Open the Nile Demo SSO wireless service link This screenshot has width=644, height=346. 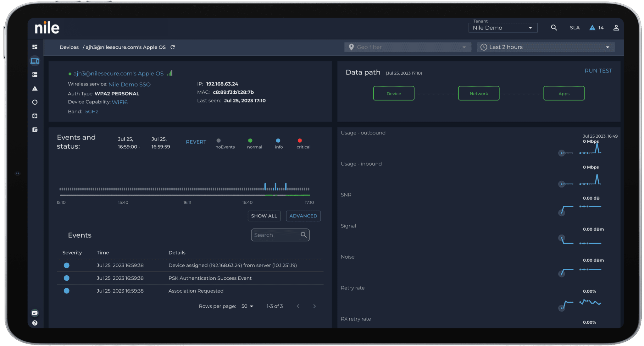[129, 84]
